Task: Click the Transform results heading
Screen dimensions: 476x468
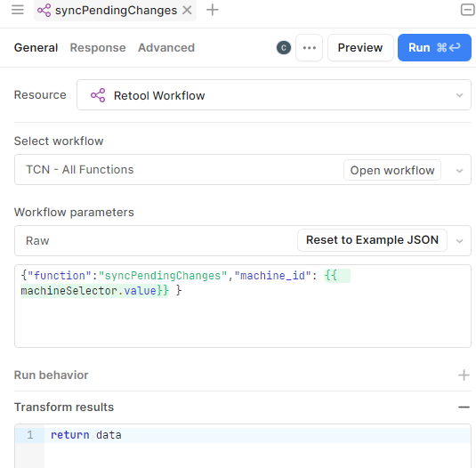Action: pos(64,407)
